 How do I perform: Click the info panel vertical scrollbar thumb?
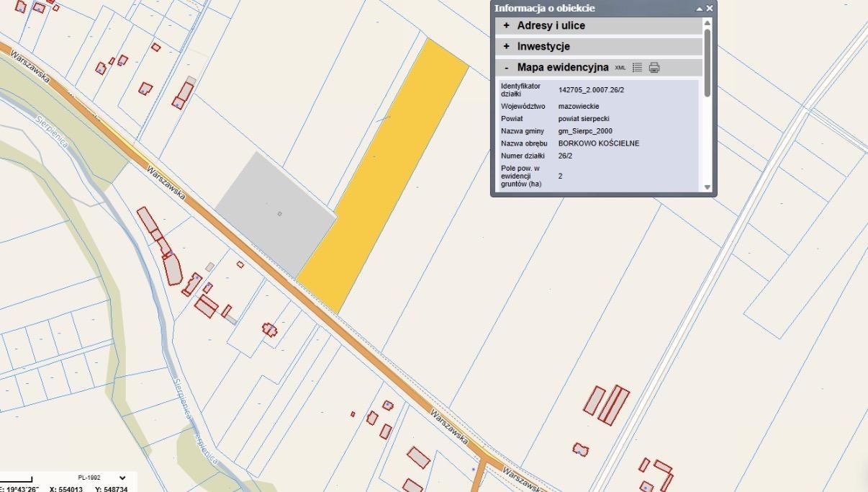click(707, 63)
